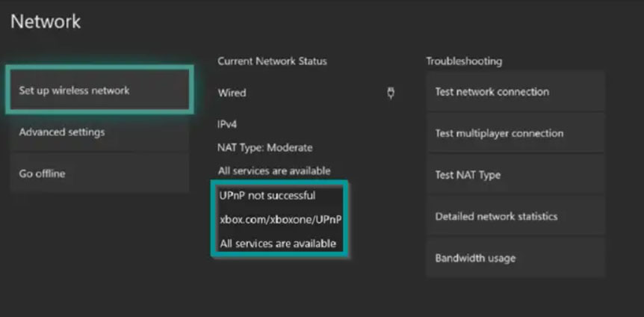Select Set up wireless network
644x317 pixels.
[100, 90]
